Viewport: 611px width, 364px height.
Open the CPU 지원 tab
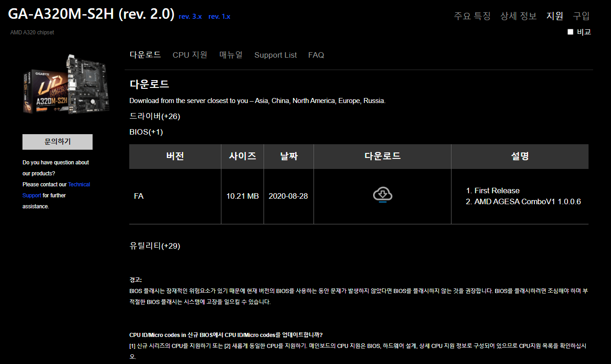click(190, 55)
